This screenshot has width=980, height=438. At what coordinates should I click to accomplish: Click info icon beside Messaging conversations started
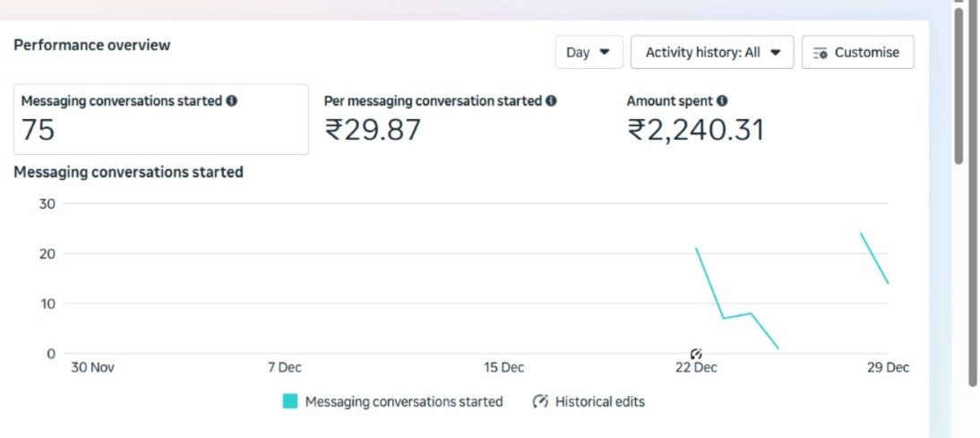coord(232,101)
